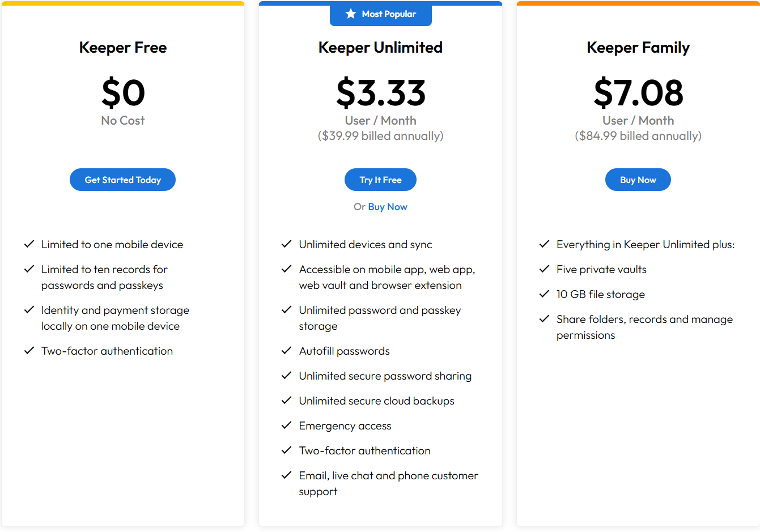Viewport: 760px width, 532px height.
Task: Click the $3.33 price text
Action: [381, 92]
